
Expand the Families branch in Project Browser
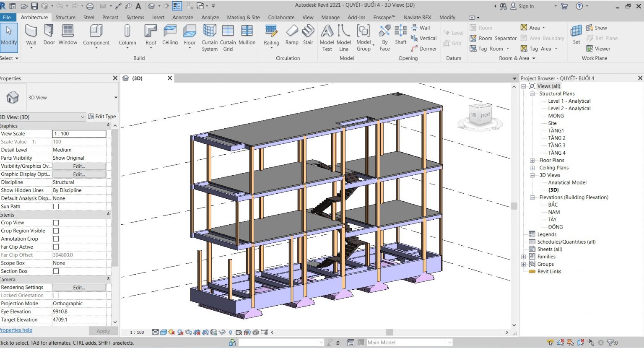pyautogui.click(x=523, y=256)
